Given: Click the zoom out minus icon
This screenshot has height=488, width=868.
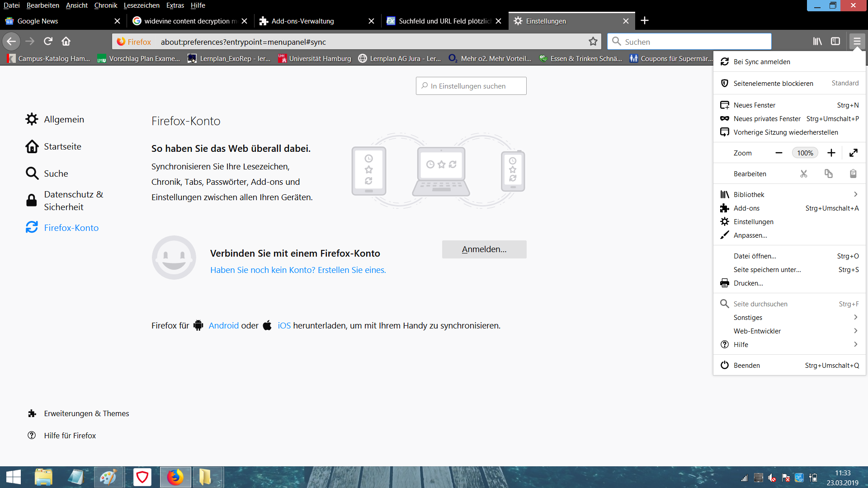Looking at the screenshot, I should coord(778,153).
